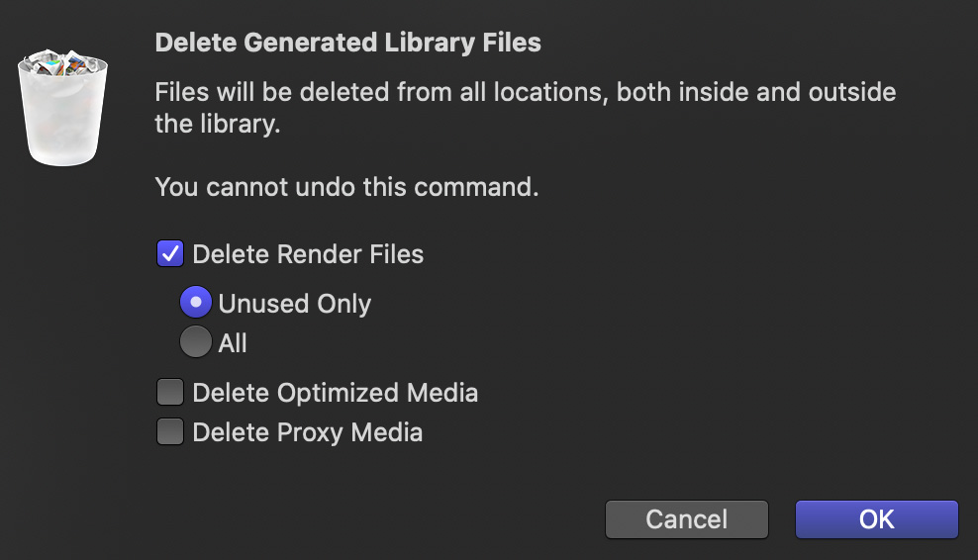Confirm deletion with the OK button
978x560 pixels.
point(876,518)
